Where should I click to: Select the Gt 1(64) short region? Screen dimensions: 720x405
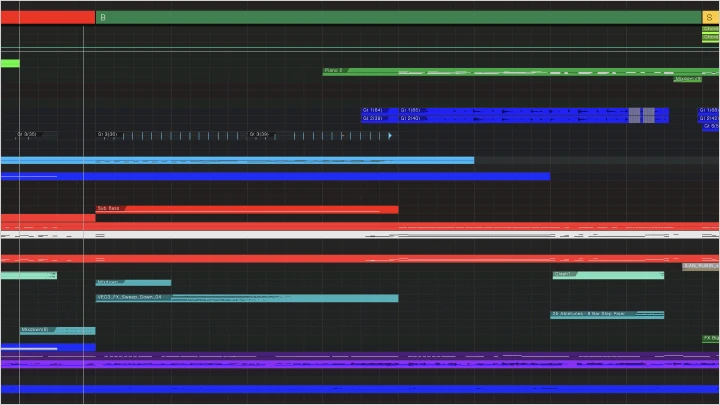pos(379,111)
